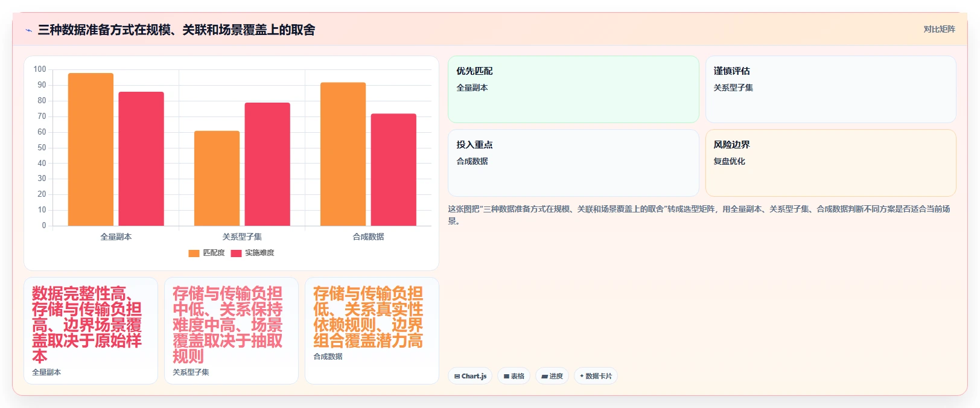This screenshot has width=980, height=408.
Task: Toggle the 实施难度 legend swatch
Action: click(x=237, y=253)
